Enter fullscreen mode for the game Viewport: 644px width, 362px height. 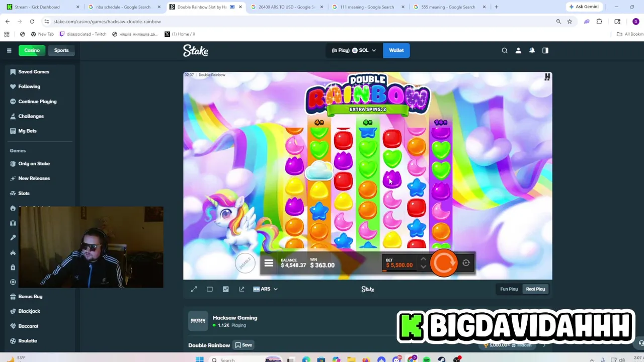pos(194,289)
